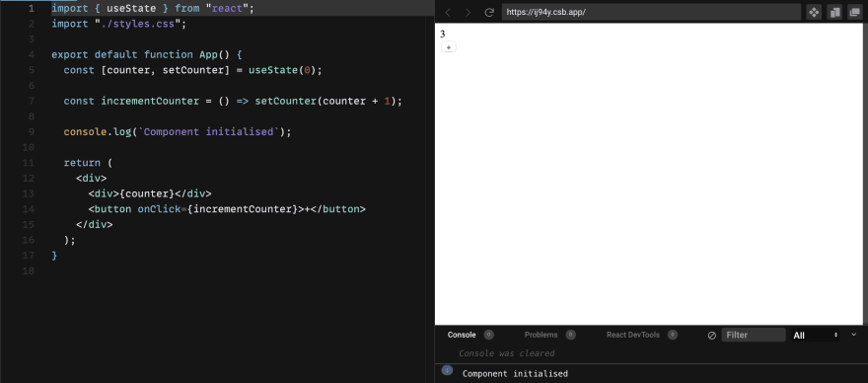Click the Console was cleared message
The width and height of the screenshot is (868, 383).
click(507, 353)
